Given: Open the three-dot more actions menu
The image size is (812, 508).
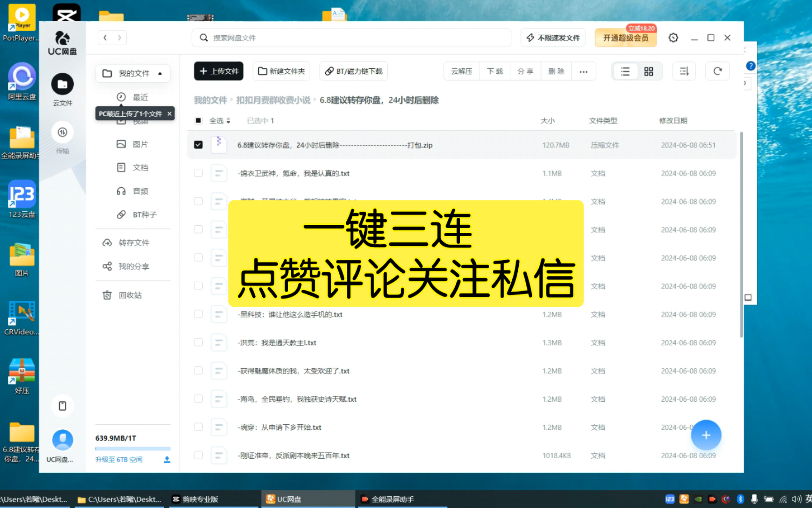Looking at the screenshot, I should pyautogui.click(x=584, y=71).
